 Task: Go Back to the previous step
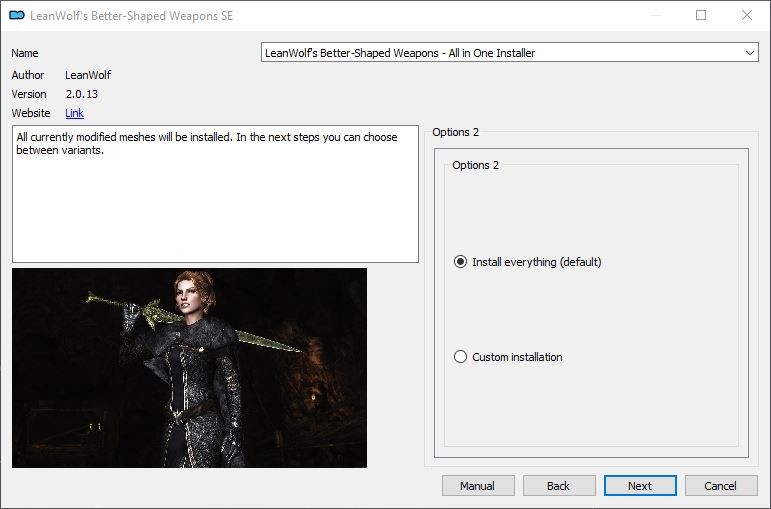[x=559, y=486]
